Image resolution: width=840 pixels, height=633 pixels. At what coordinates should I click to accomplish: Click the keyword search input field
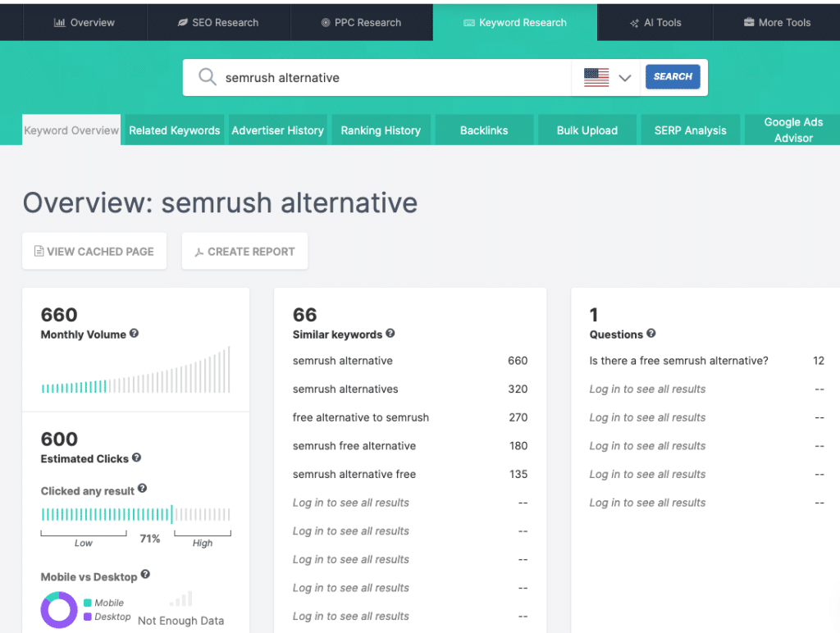coord(369,77)
